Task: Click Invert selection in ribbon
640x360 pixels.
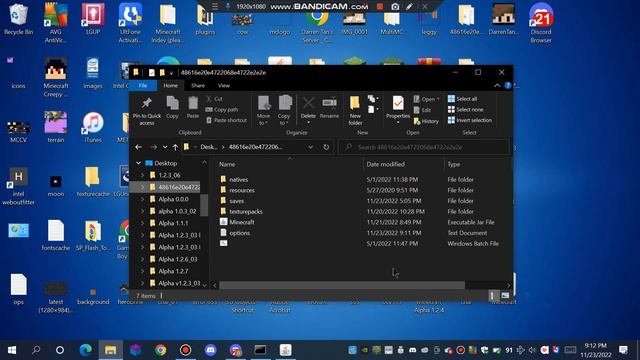Action: (x=470, y=120)
